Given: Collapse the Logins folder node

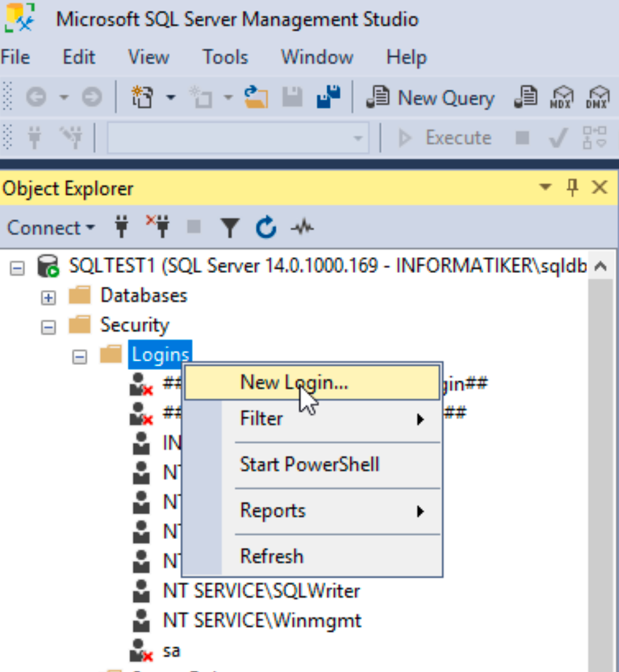Looking at the screenshot, I should coord(79,357).
